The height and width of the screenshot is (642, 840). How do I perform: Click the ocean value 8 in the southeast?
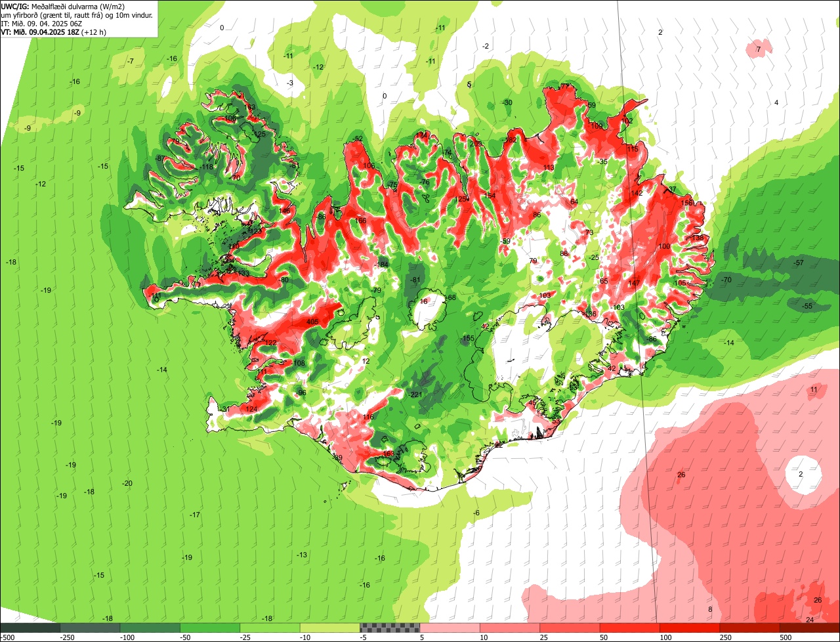[709, 609]
